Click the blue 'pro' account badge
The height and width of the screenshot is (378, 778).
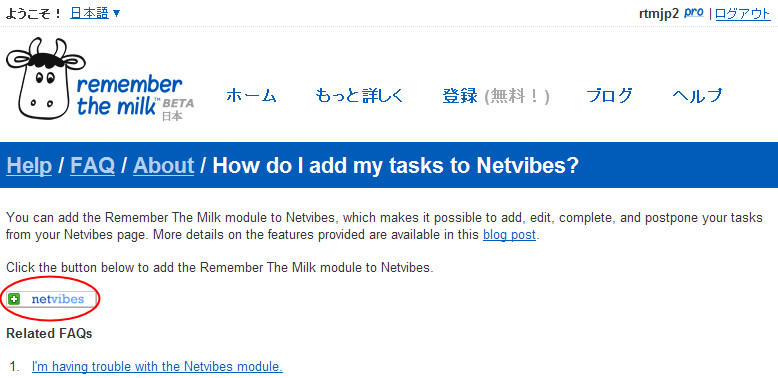pos(694,13)
